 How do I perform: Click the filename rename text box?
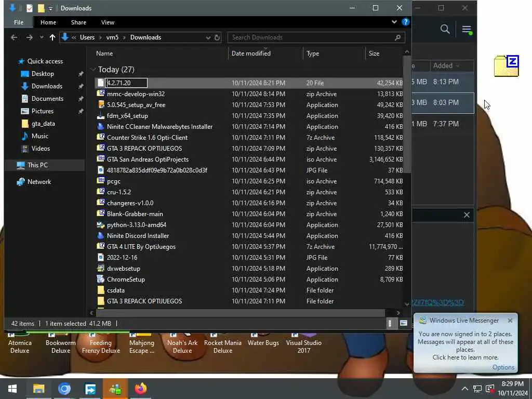[x=126, y=83]
